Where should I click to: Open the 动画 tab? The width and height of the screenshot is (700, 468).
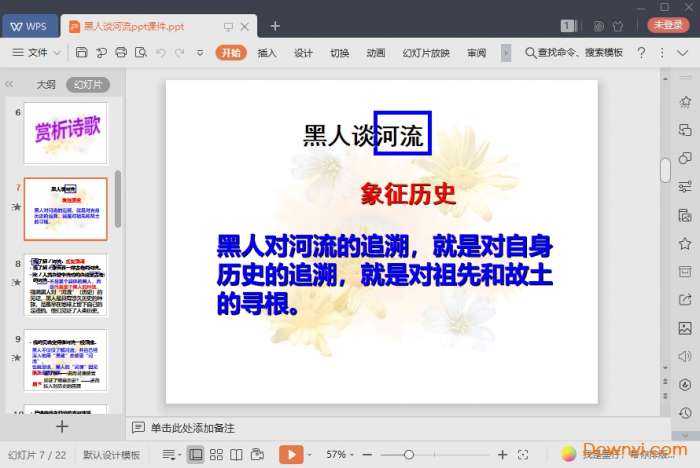coord(375,53)
